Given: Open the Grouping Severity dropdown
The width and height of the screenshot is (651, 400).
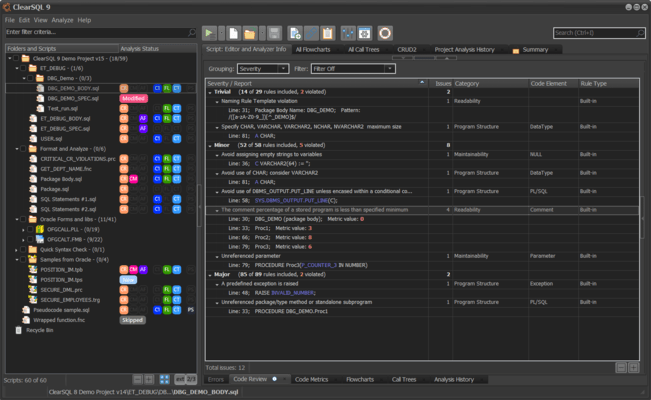Looking at the screenshot, I should [x=262, y=69].
